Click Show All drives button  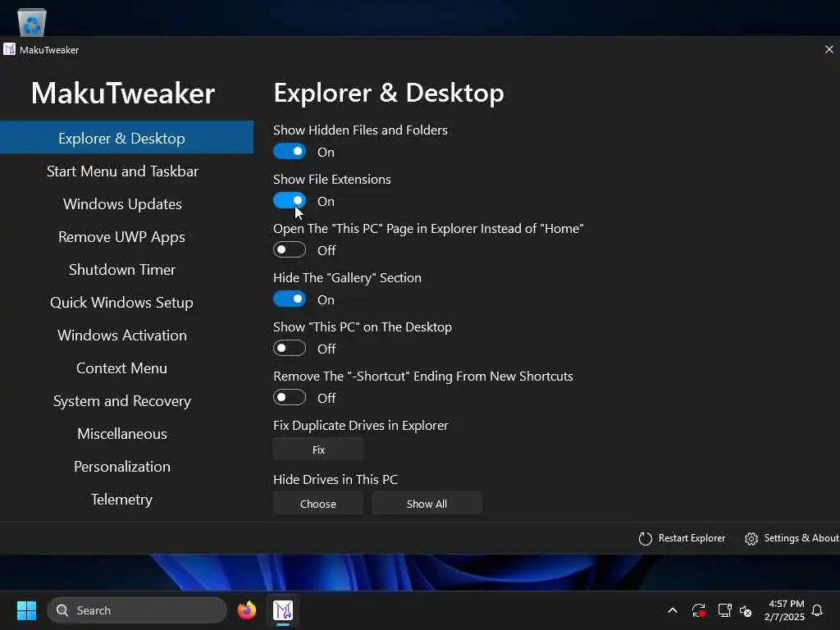point(427,504)
